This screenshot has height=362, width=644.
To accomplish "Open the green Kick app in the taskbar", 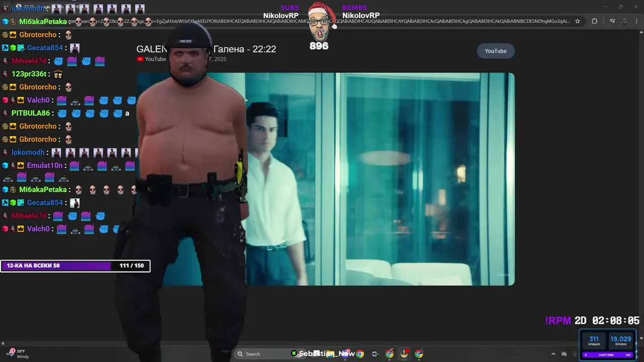I will click(294, 354).
